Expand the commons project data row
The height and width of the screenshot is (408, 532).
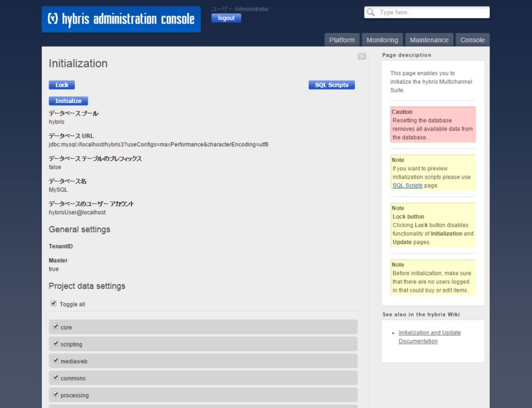point(203,378)
